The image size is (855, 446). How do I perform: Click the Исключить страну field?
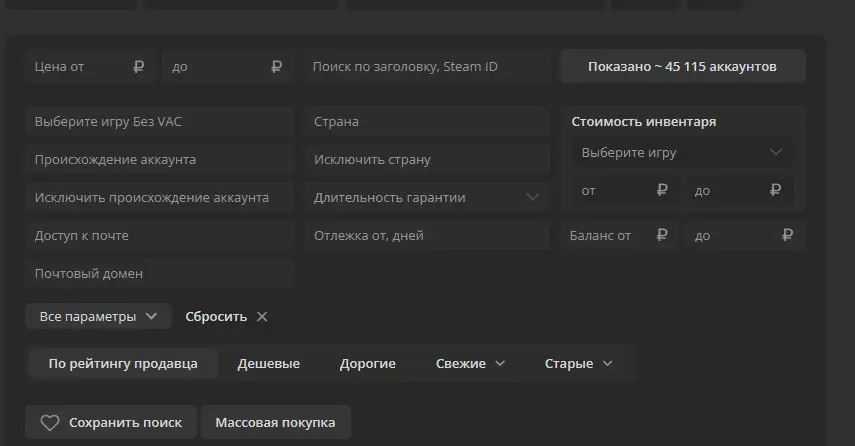427,160
